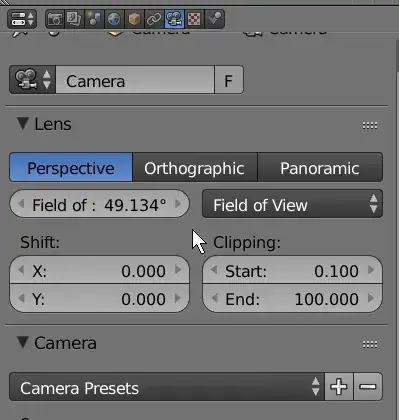The image size is (399, 420).
Task: Click the Clipping End value field
Action: point(292,298)
